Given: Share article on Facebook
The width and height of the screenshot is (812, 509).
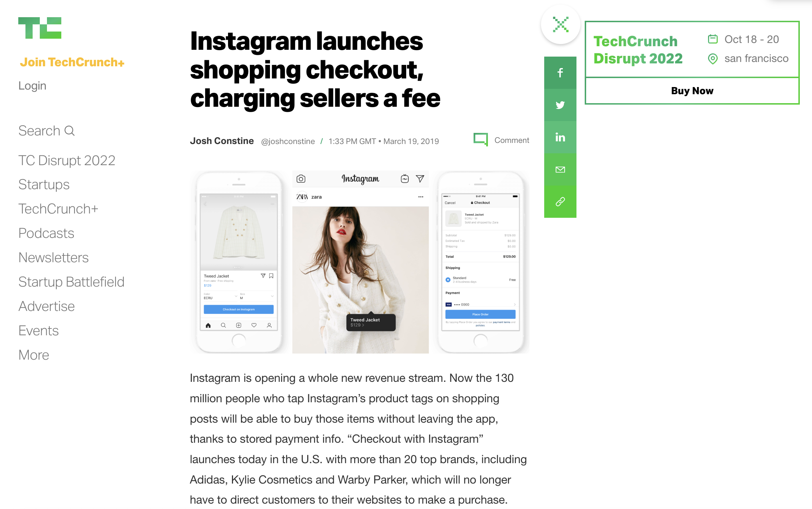Looking at the screenshot, I should pos(560,73).
